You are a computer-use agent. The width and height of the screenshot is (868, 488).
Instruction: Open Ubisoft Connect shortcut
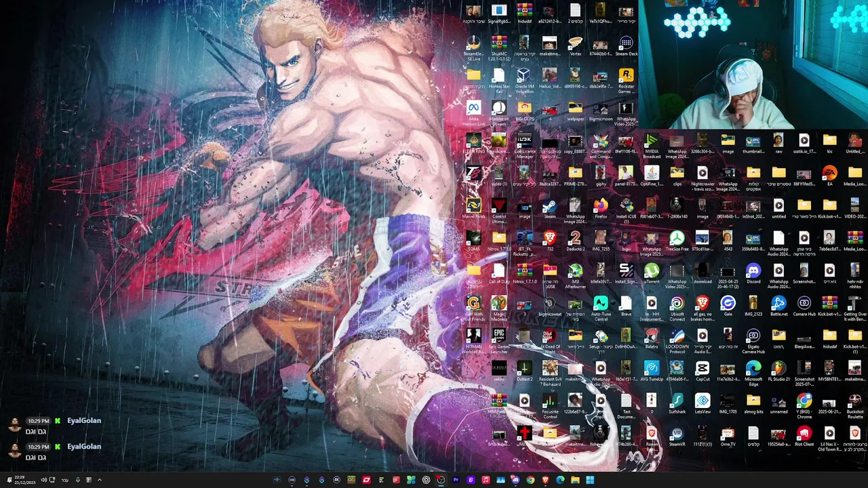tap(677, 308)
